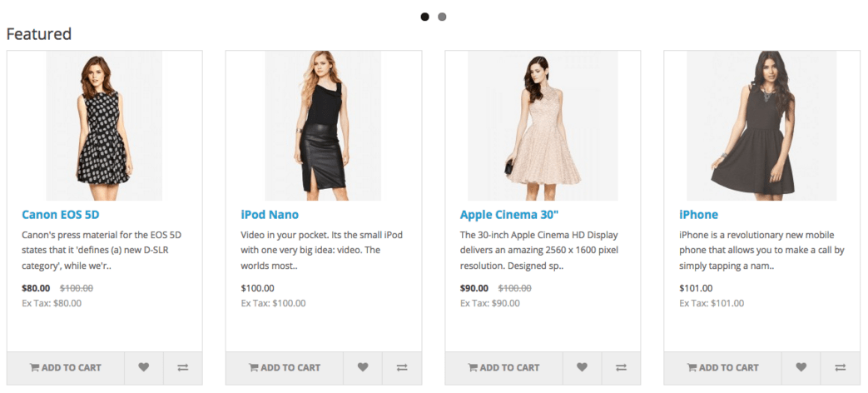Open the Canon EOS 5D product link
868x393 pixels.
coord(61,215)
